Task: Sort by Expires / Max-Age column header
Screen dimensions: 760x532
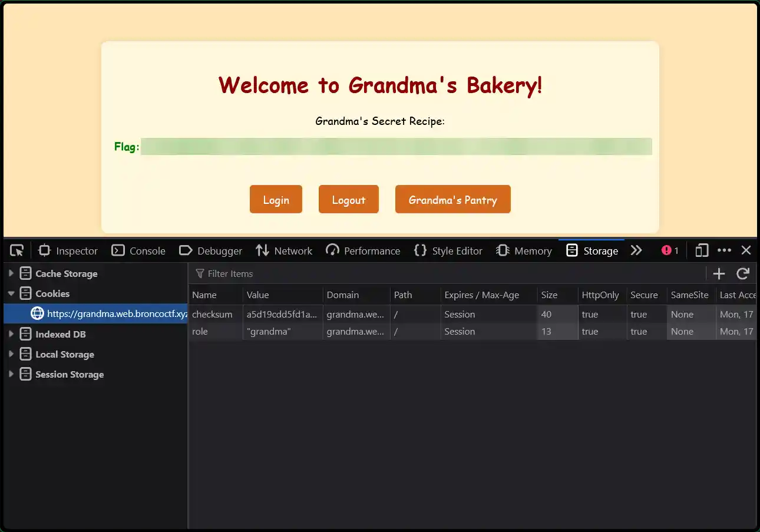Action: (x=489, y=295)
